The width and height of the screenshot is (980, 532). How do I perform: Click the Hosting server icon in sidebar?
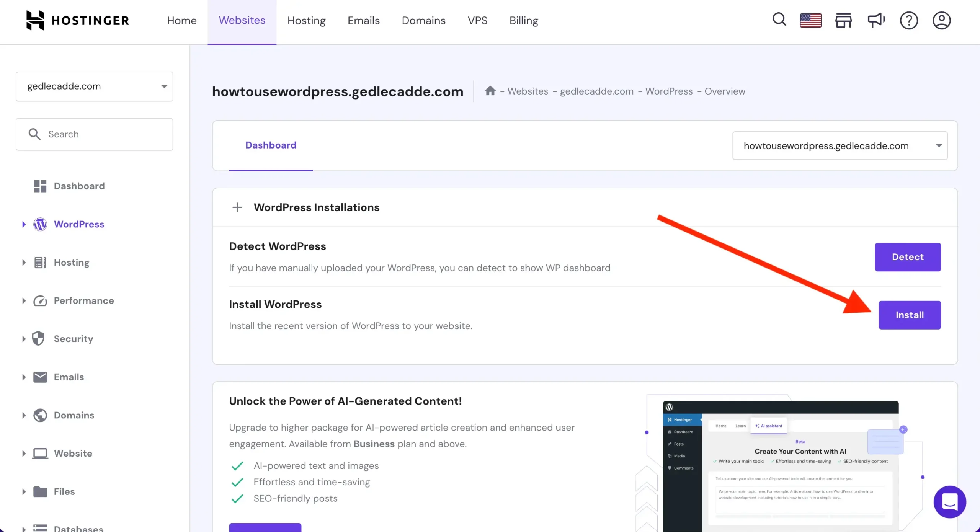pyautogui.click(x=40, y=263)
